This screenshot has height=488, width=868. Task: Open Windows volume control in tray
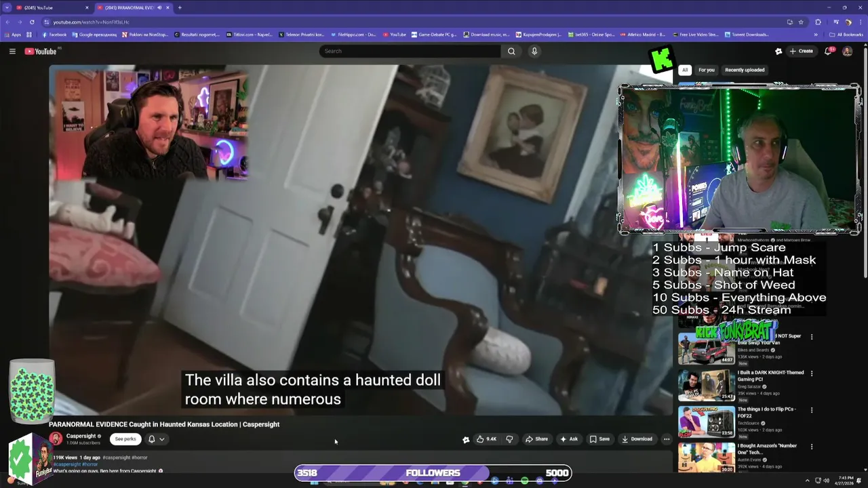tap(826, 481)
